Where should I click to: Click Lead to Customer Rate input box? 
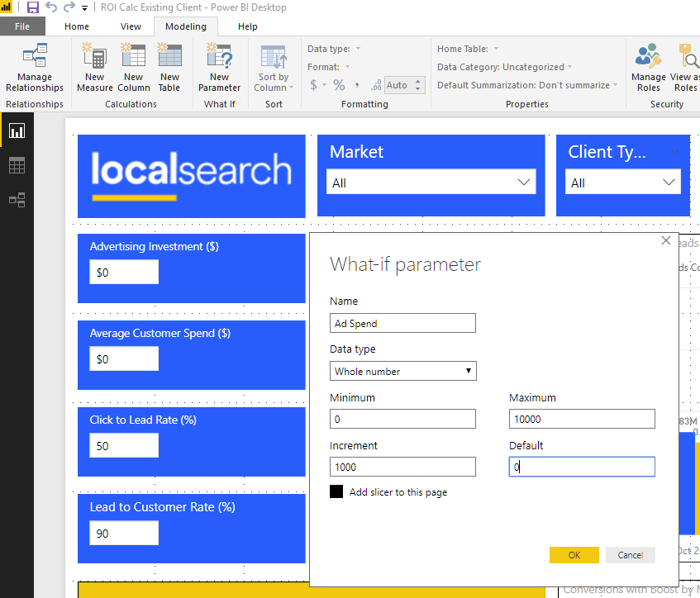click(x=124, y=533)
